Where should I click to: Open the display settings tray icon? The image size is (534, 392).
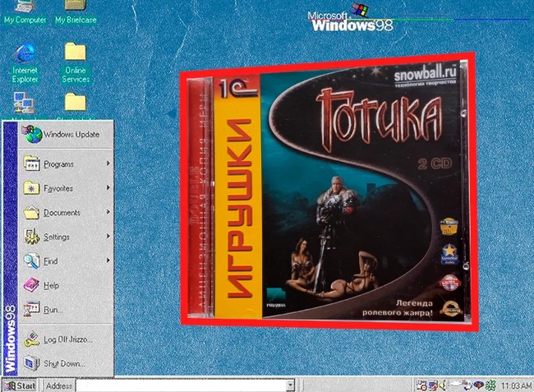(433, 385)
